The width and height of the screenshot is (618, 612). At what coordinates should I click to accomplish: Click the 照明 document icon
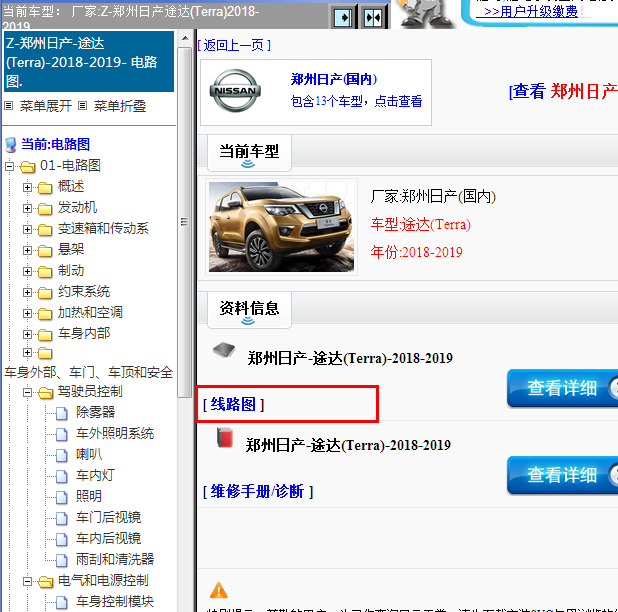pos(61,497)
